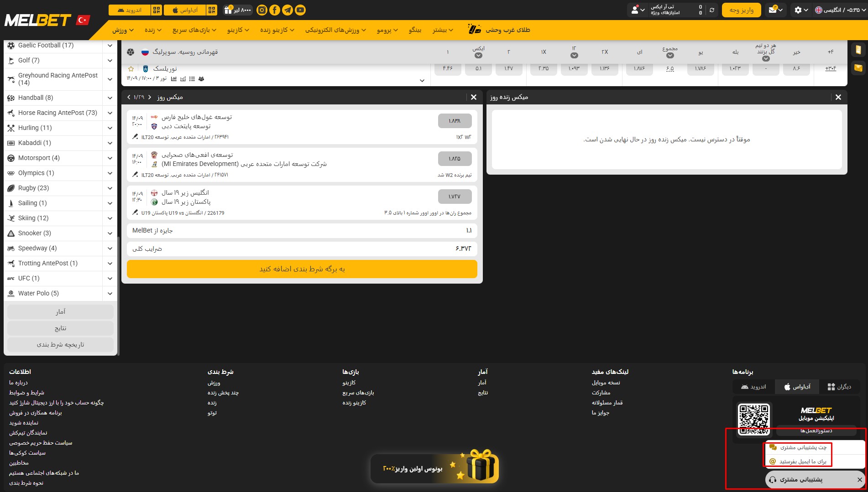868x492 pixels.
Task: Close the میکس زنده روز panel
Action: click(x=838, y=97)
